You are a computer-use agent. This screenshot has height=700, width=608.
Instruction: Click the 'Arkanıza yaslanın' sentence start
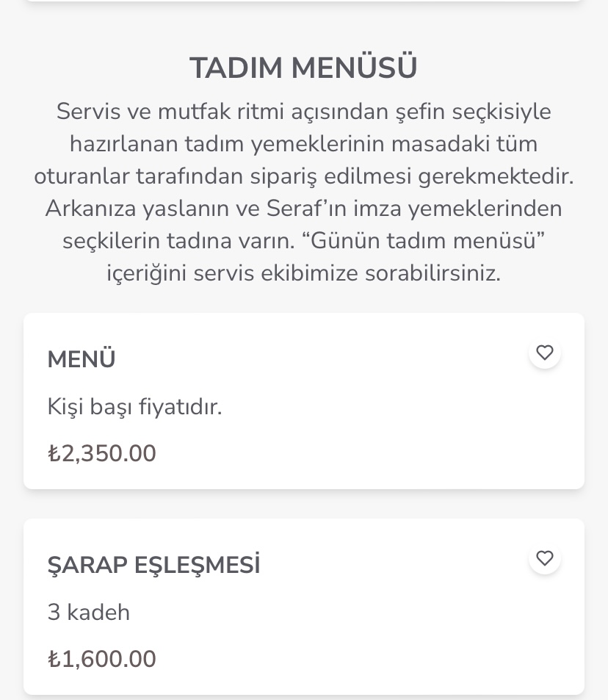point(137,209)
